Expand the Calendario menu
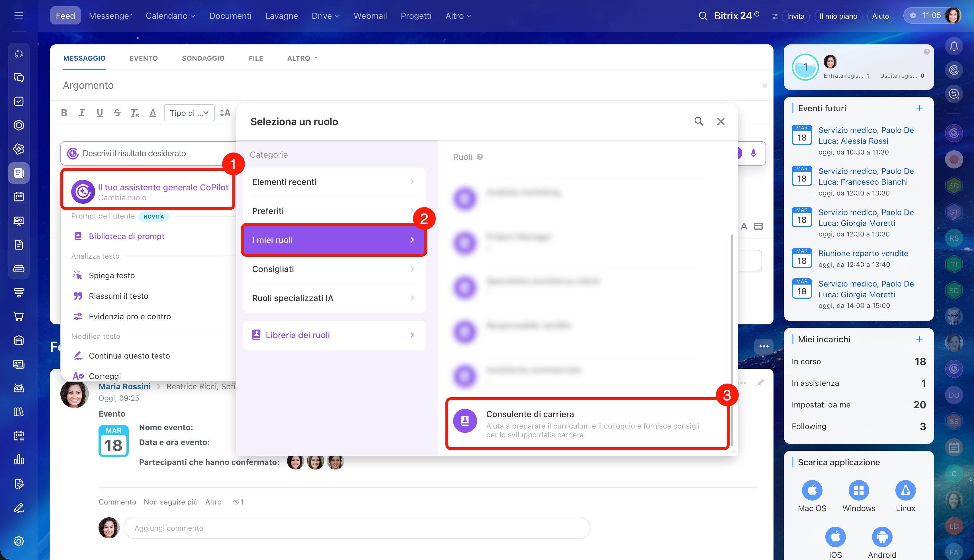 pos(170,16)
